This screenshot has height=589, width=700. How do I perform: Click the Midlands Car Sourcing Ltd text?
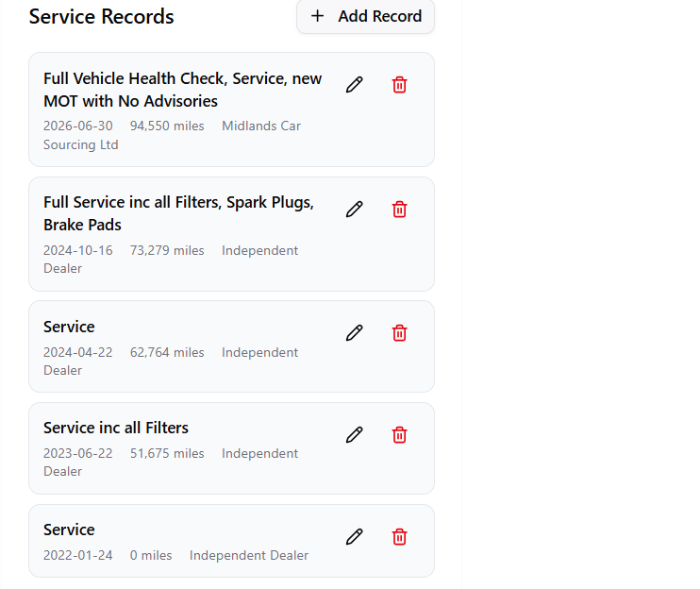[x=172, y=135]
